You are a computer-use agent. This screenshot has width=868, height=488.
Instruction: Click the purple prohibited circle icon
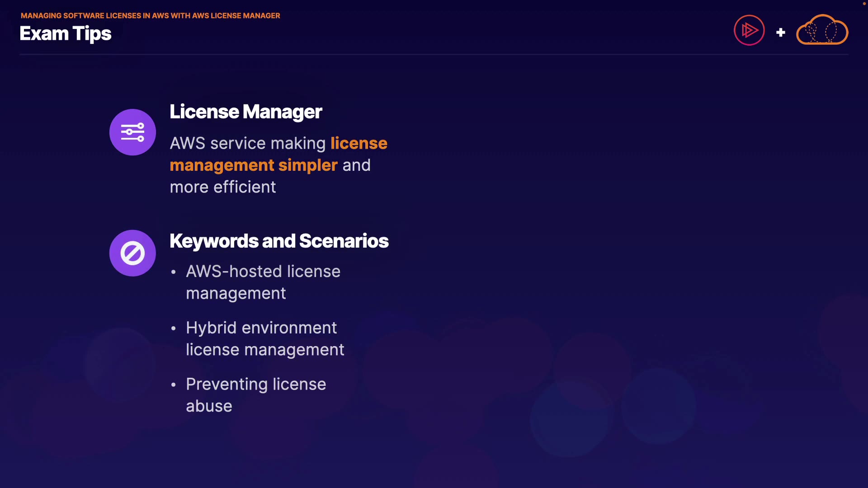point(132,253)
